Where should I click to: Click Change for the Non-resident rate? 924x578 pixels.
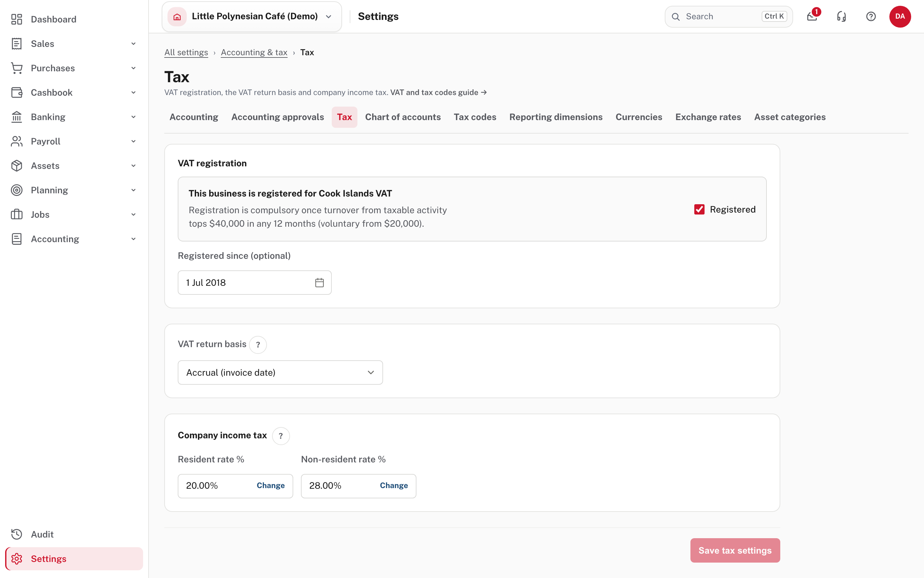pyautogui.click(x=394, y=486)
